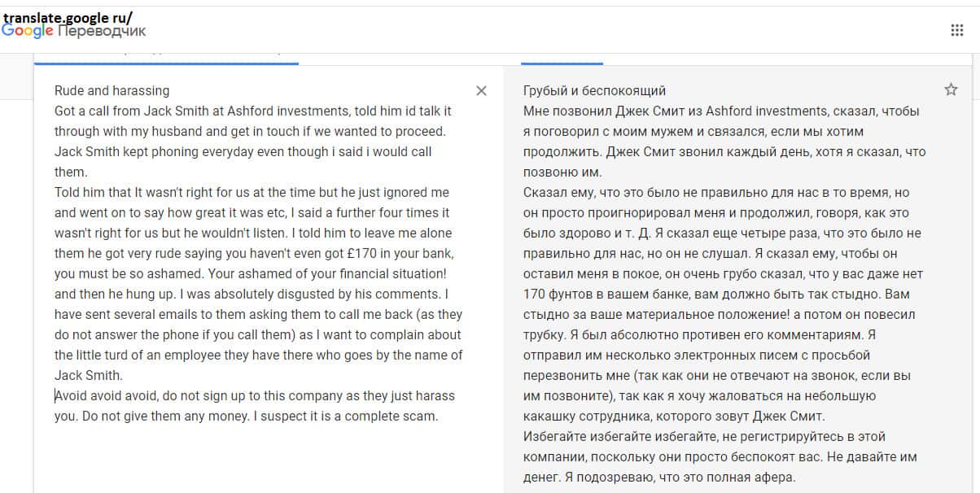
Task: Click the source line starting 'Told him that'
Action: (252, 192)
